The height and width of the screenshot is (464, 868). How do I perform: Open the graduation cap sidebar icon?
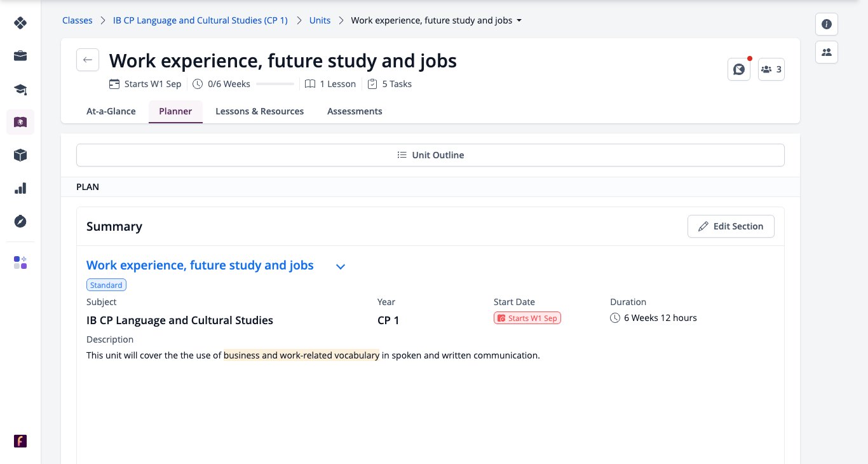pyautogui.click(x=20, y=89)
